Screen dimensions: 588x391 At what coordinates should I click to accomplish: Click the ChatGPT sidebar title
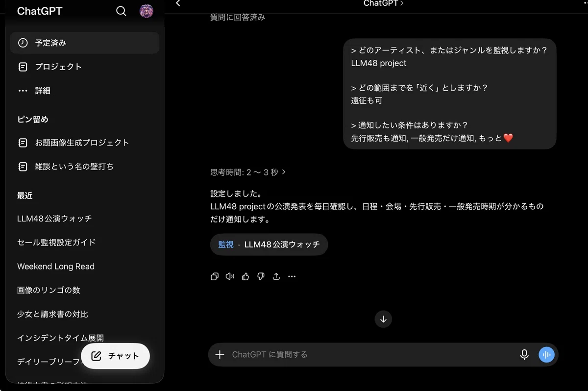tap(40, 11)
